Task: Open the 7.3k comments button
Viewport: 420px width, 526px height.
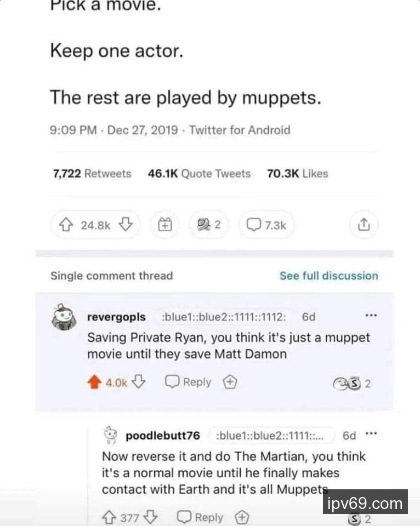Action: pyautogui.click(x=266, y=225)
